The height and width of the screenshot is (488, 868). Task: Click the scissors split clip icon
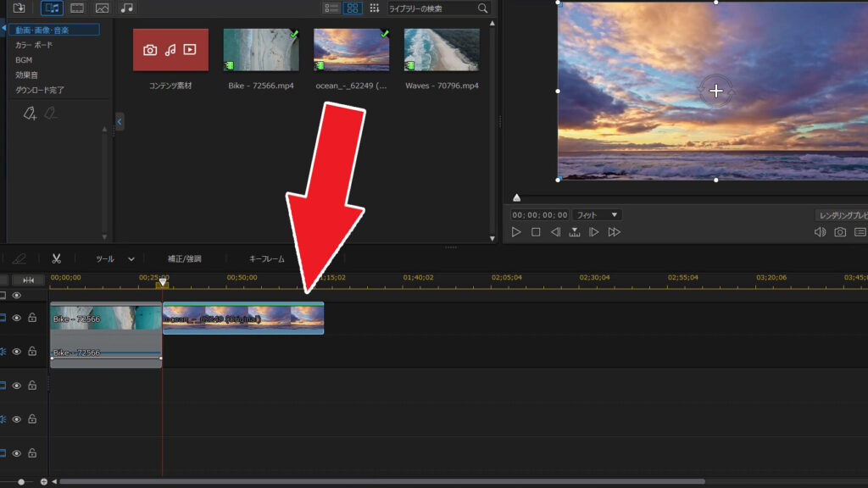[56, 258]
